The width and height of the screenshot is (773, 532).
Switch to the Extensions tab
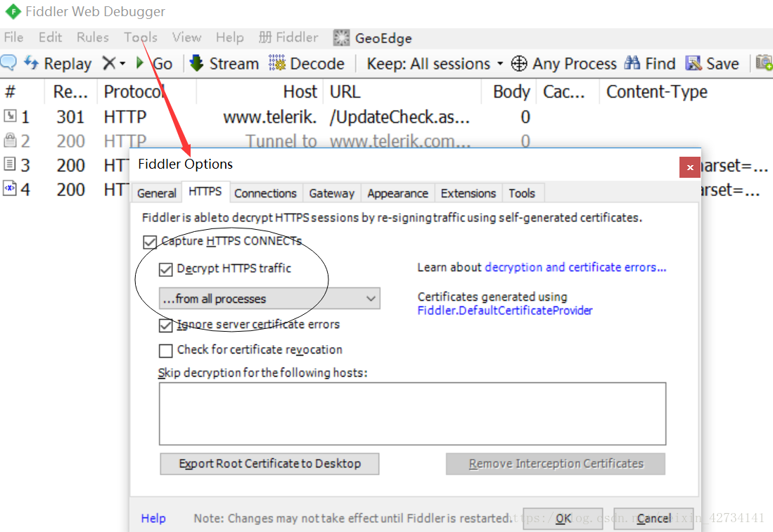click(468, 193)
